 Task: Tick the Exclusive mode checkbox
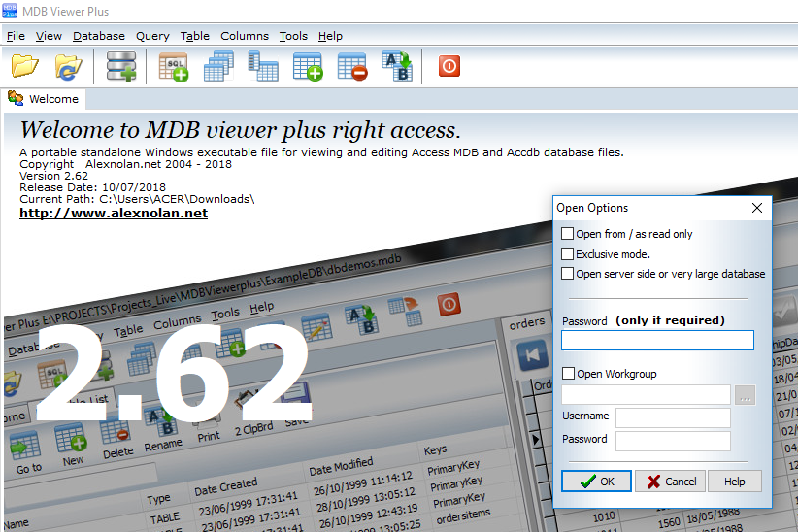pos(568,254)
